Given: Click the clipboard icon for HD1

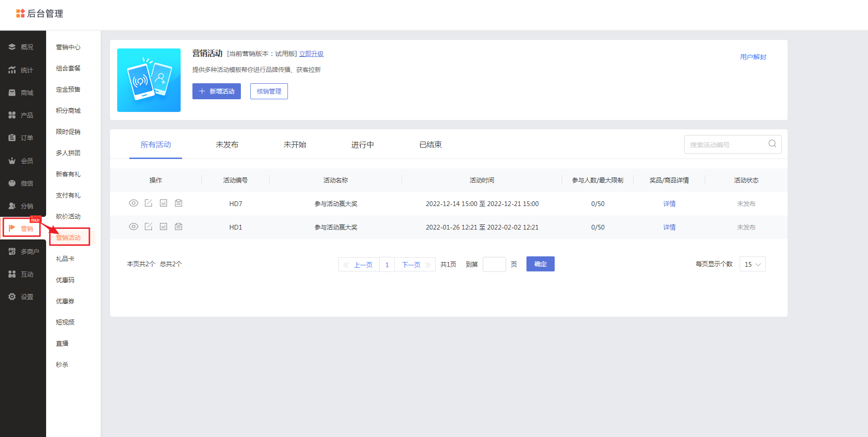Looking at the screenshot, I should click(179, 227).
